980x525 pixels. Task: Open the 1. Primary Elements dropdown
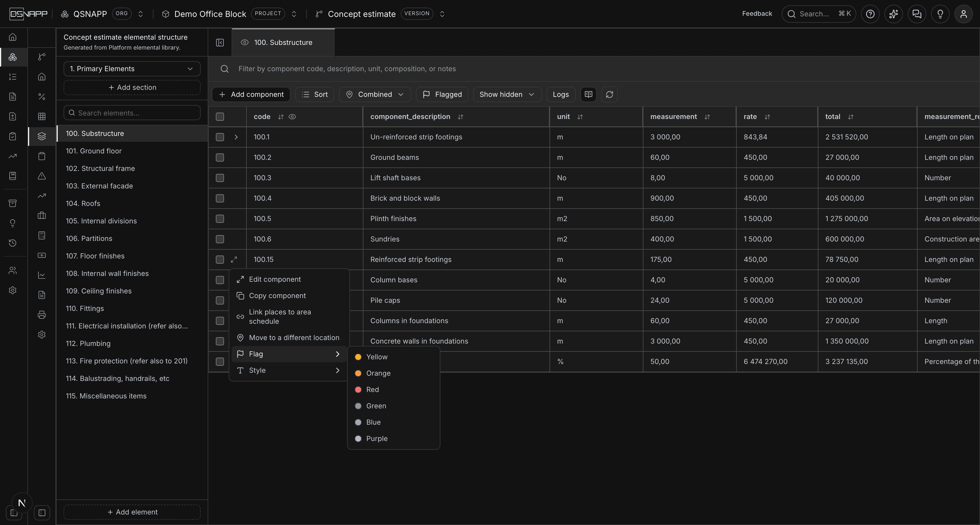[x=132, y=69]
